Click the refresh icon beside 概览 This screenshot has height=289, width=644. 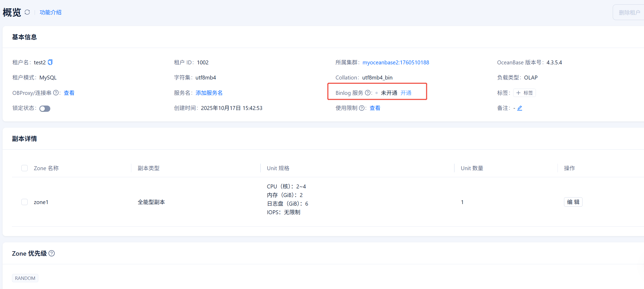(27, 12)
